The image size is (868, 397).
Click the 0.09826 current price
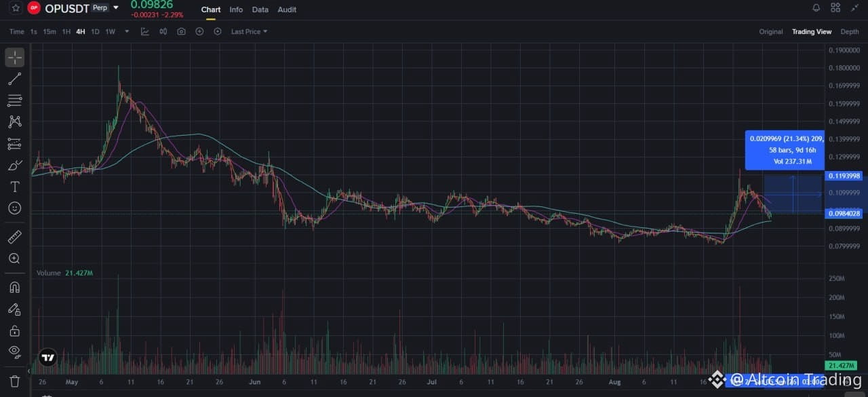152,5
